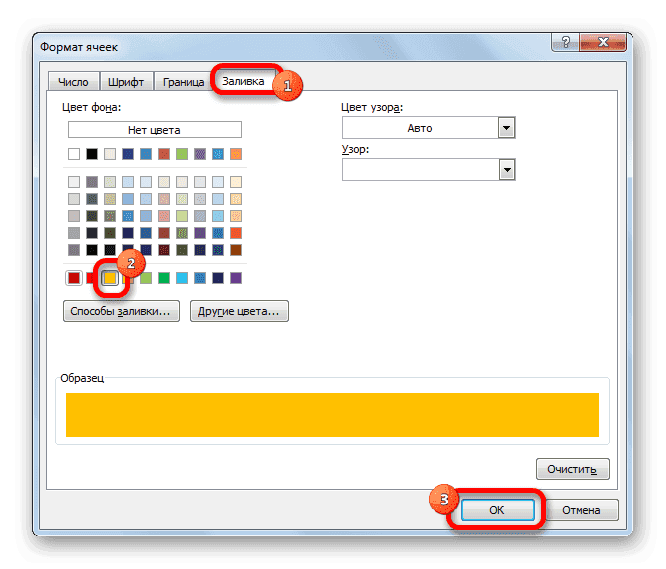
Task: Select the highlighted gold standard color swatch
Action: click(x=110, y=278)
